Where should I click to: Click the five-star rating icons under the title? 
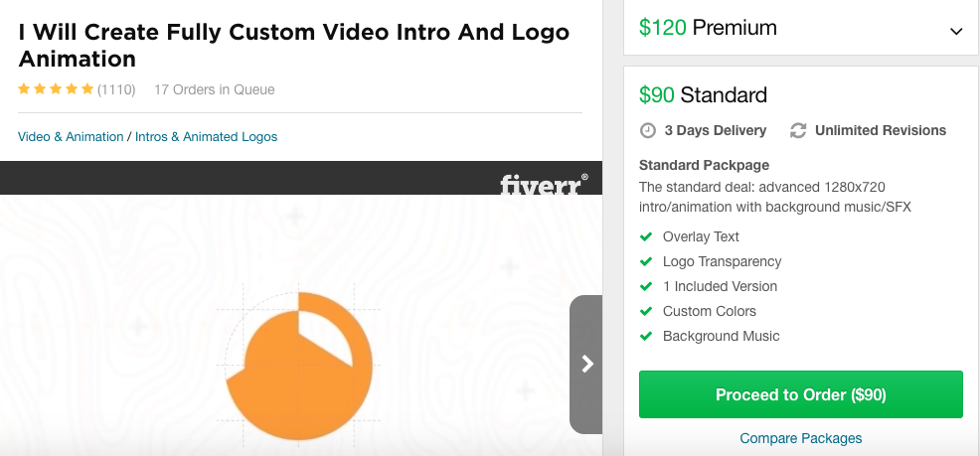56,89
